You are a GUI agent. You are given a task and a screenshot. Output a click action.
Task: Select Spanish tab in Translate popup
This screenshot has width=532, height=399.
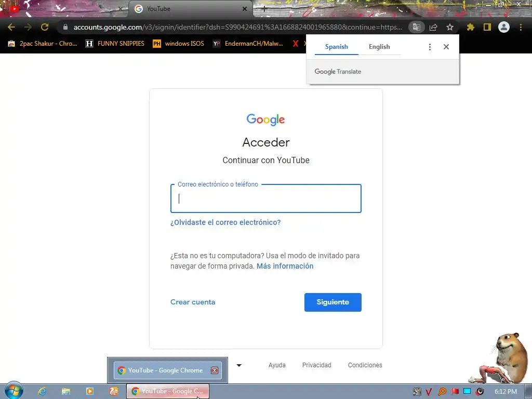tap(336, 47)
